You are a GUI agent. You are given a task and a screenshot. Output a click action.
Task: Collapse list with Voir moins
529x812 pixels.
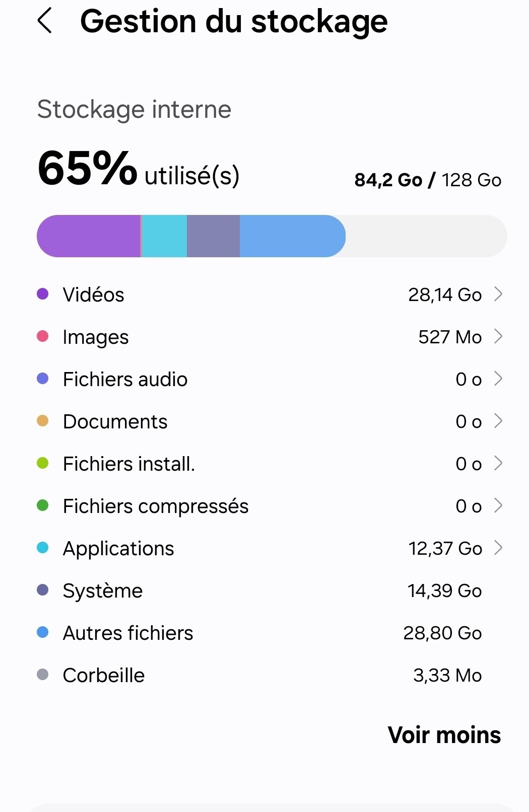tap(444, 735)
